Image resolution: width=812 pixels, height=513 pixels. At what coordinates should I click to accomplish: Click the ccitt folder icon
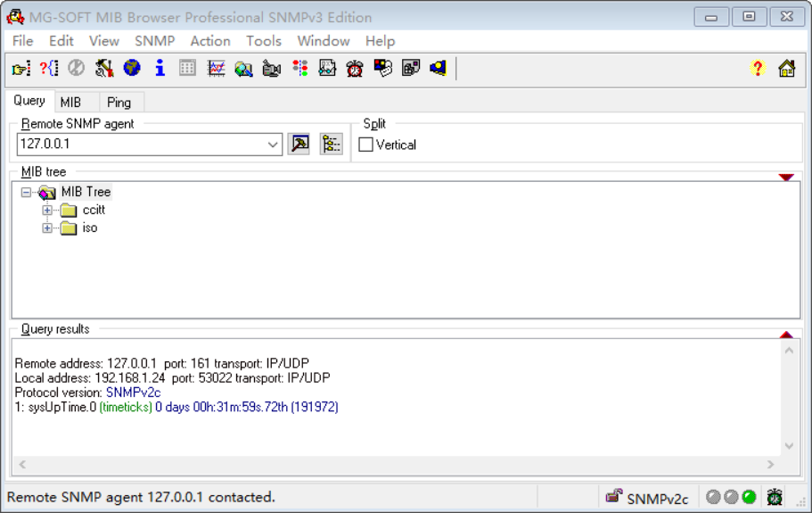69,211
